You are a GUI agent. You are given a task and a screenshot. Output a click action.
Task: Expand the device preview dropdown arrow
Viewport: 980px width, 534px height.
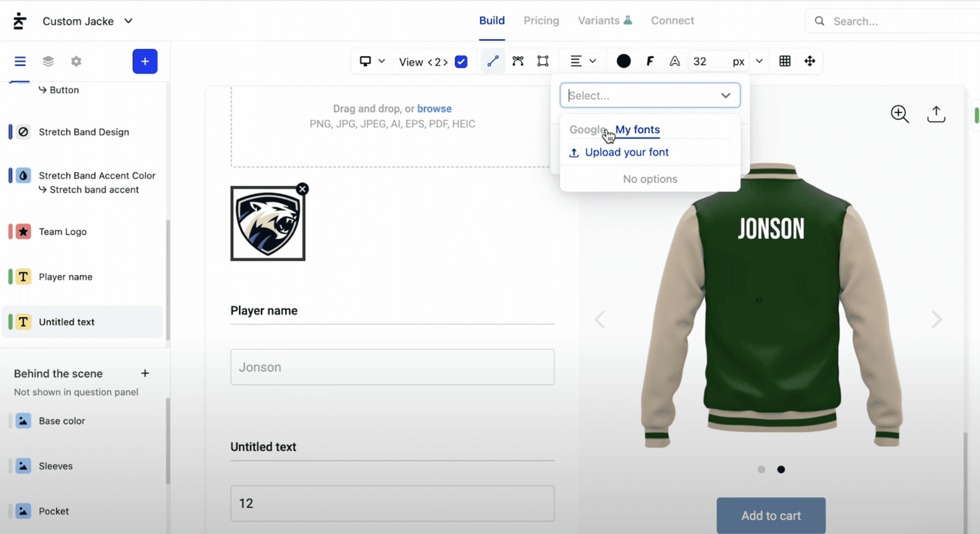pyautogui.click(x=382, y=61)
